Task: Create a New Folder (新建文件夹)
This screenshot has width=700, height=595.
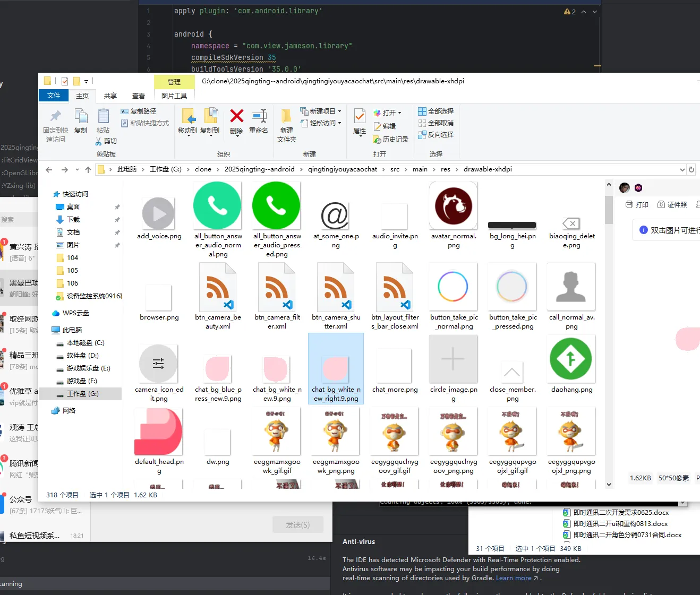Action: tap(287, 126)
